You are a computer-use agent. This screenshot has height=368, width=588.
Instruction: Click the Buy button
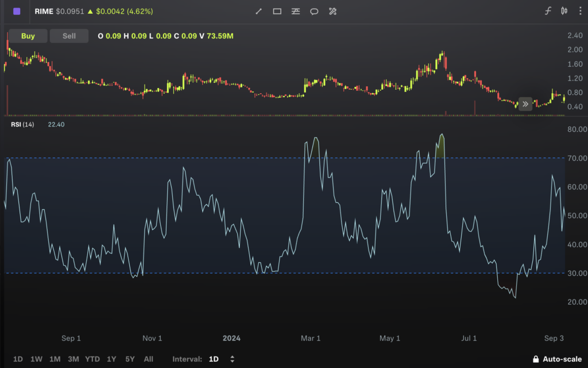[x=28, y=36]
